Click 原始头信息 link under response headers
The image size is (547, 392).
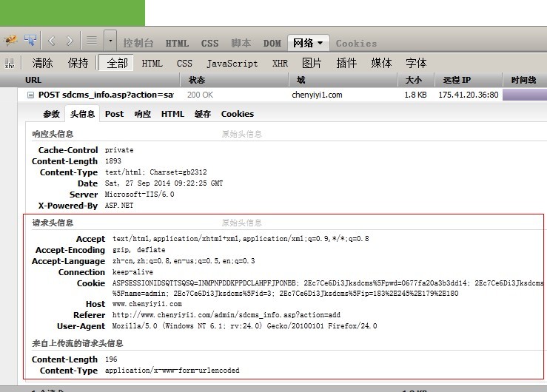point(241,135)
